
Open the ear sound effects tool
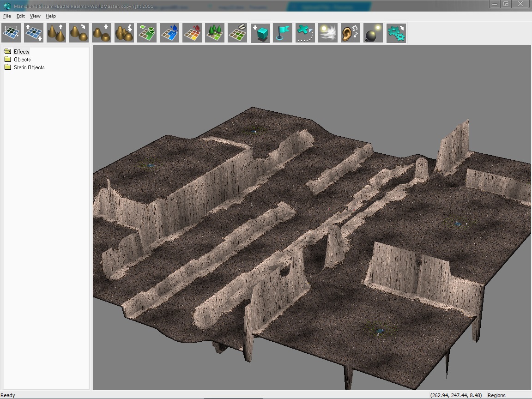pyautogui.click(x=351, y=33)
